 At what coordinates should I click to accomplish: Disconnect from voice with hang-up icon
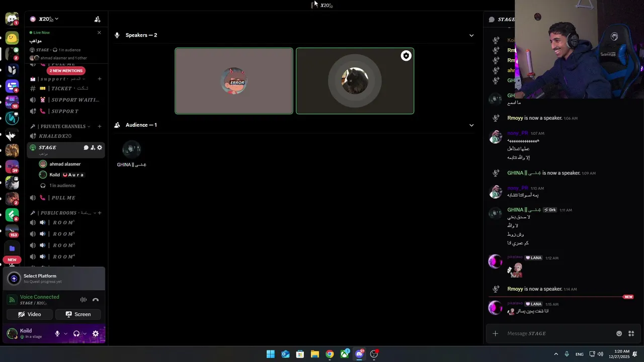click(96, 300)
